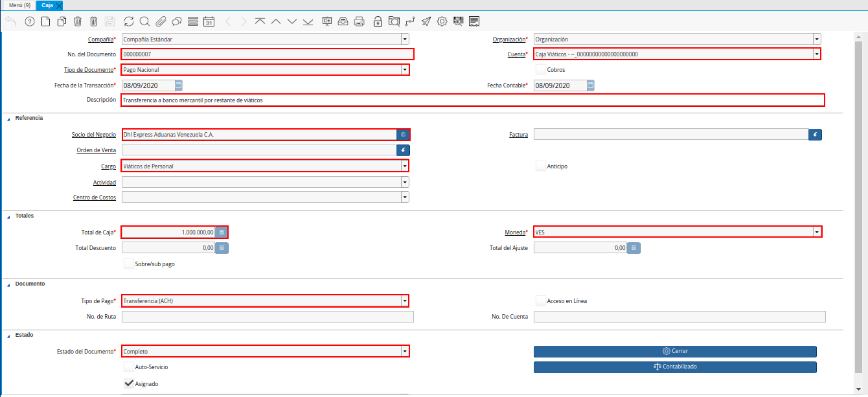Check the Sobre/sub pago checkbox
The height and width of the screenshot is (397, 868).
click(129, 264)
